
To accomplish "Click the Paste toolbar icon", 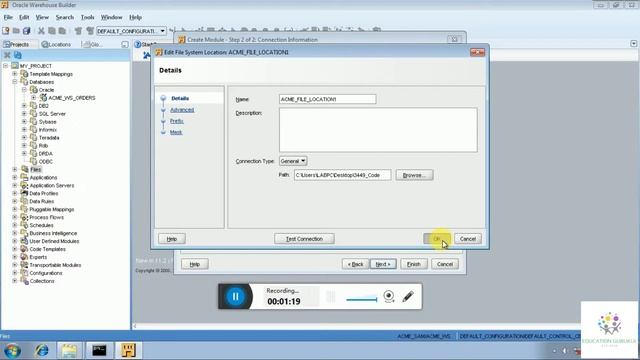I will [62, 31].
